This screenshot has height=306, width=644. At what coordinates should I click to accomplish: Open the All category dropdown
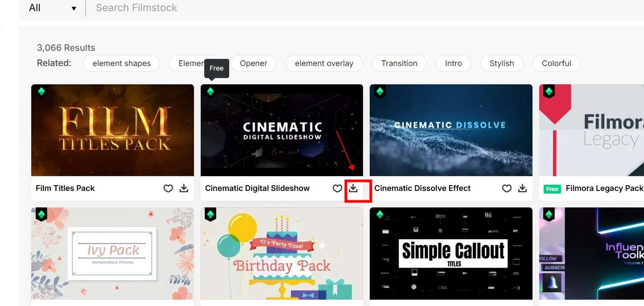[x=52, y=8]
